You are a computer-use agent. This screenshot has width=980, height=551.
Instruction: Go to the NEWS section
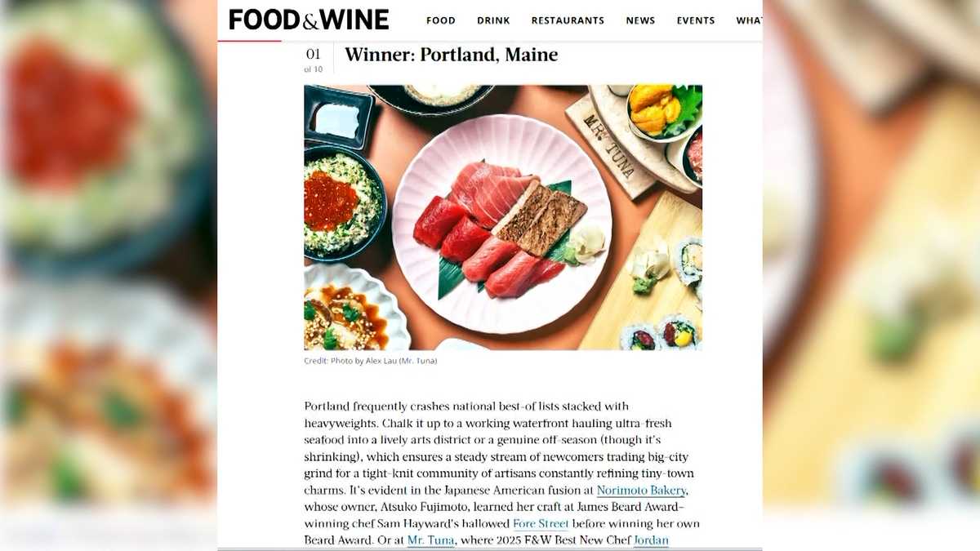pyautogui.click(x=640, y=20)
